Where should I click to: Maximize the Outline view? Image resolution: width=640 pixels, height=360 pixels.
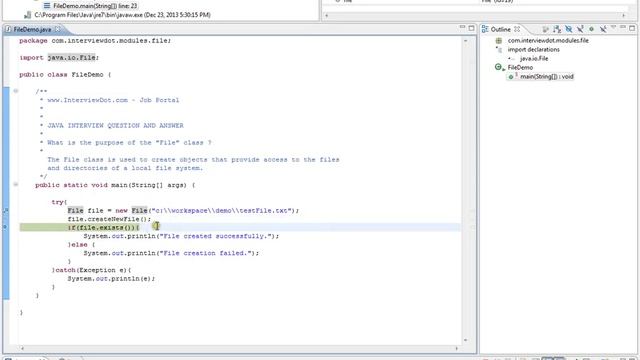(632, 28)
